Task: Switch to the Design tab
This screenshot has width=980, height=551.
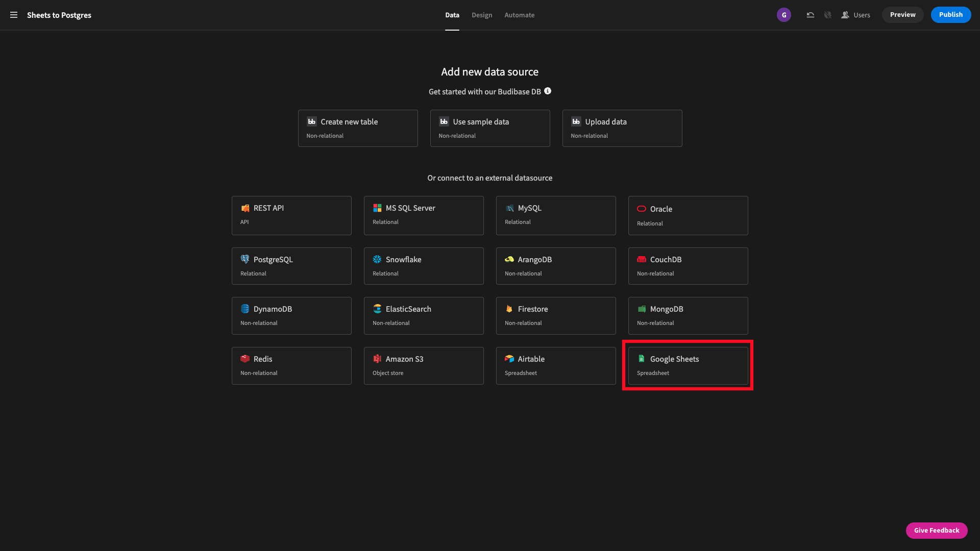Action: [x=482, y=15]
